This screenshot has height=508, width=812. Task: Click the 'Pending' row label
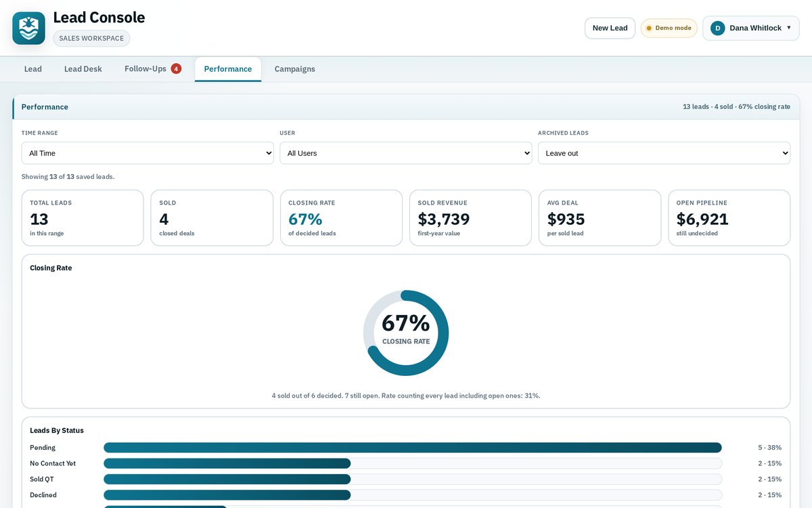click(x=43, y=448)
